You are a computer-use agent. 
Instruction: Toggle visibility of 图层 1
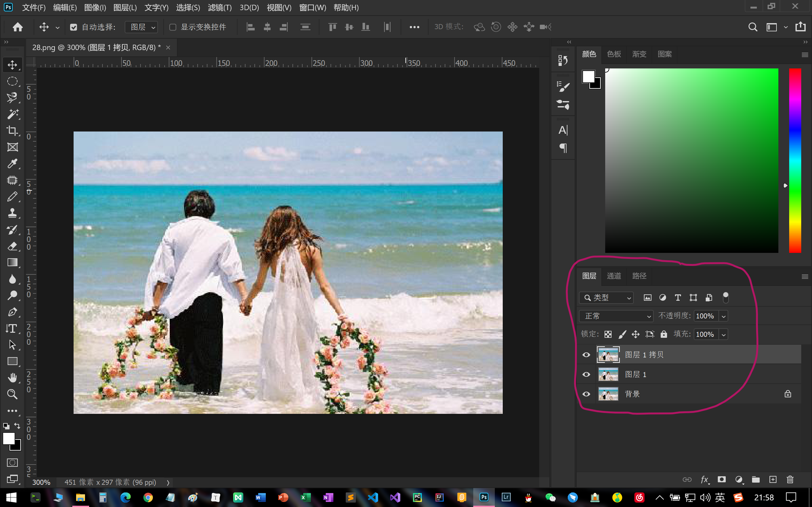coord(586,374)
